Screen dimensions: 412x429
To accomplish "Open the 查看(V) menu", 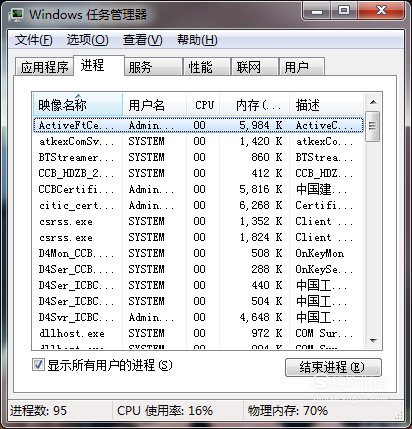I will click(x=143, y=40).
